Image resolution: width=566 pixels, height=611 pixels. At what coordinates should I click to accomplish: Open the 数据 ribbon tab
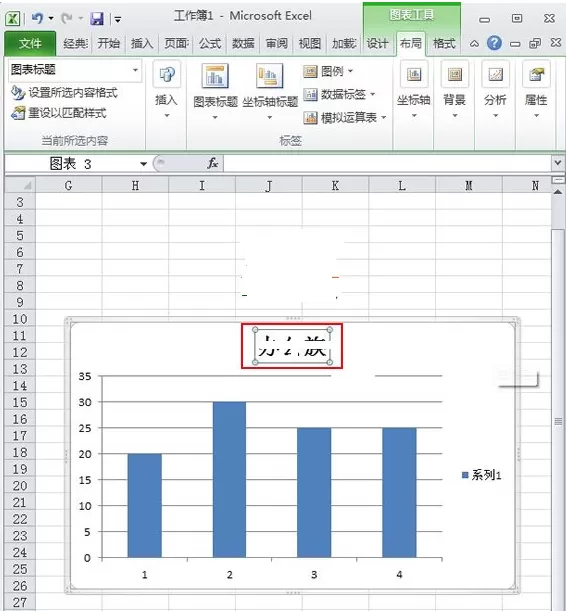(243, 43)
